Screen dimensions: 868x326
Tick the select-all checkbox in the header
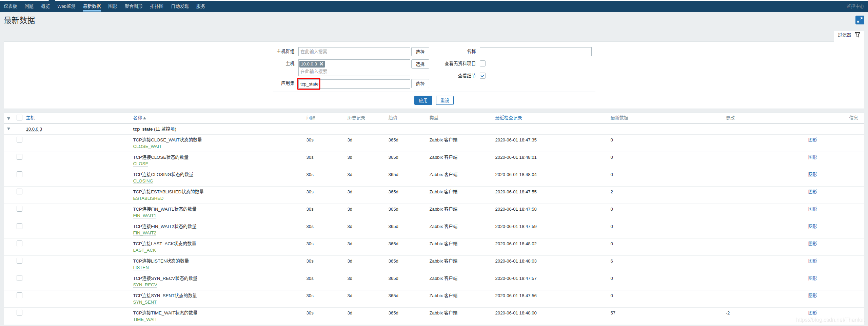(x=20, y=118)
